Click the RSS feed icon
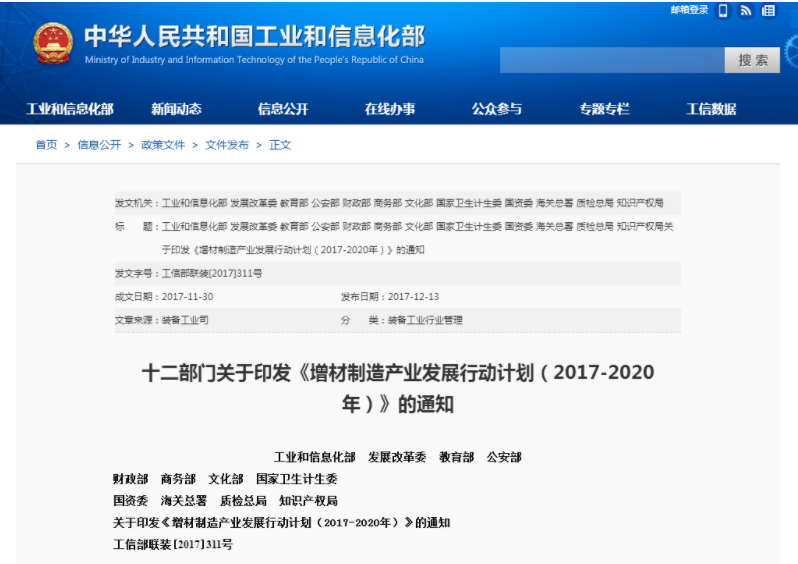798x564 pixels. [x=746, y=11]
